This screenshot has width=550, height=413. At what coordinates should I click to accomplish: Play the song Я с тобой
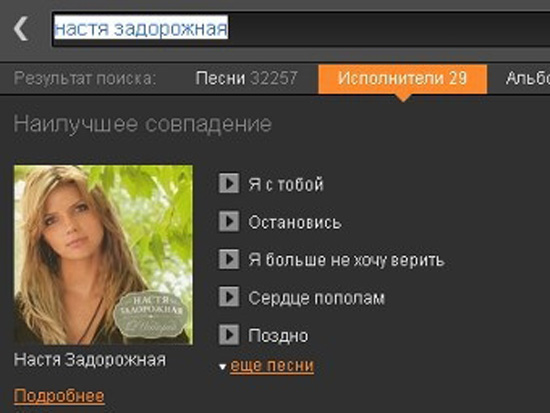(229, 183)
